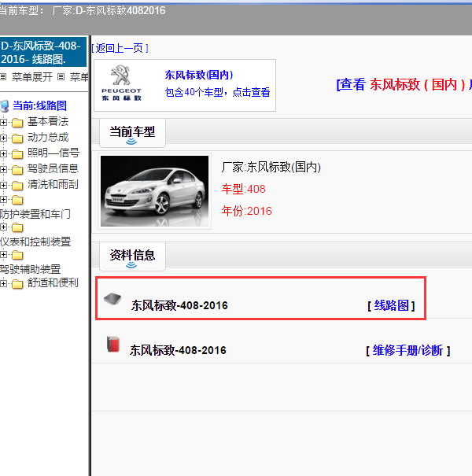The width and height of the screenshot is (472, 476).
Task: Click the folder icon above 驾驶辅助装置
Action: 17,255
